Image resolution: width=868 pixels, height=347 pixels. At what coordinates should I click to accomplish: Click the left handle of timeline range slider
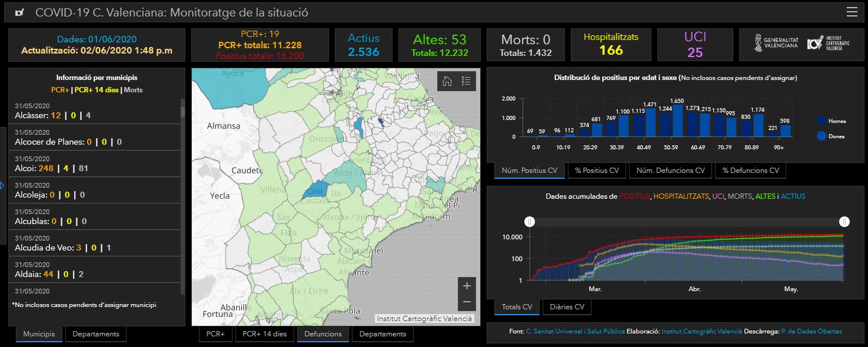[530, 221]
